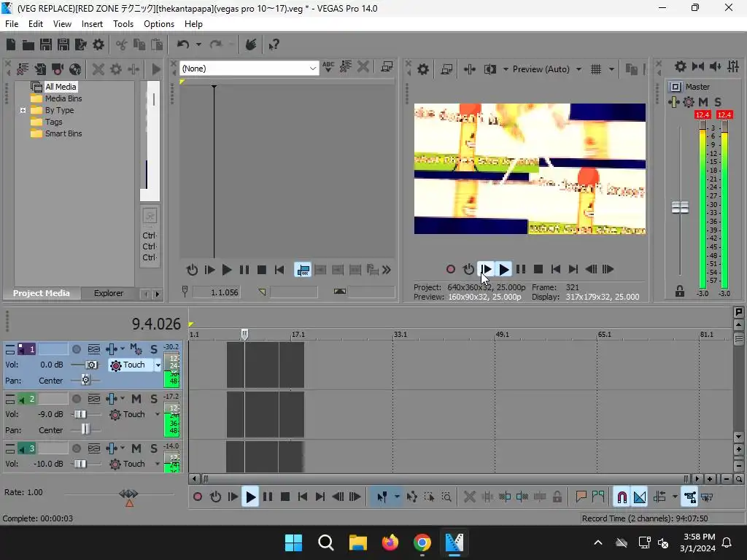The width and height of the screenshot is (747, 560).
Task: Select the Smart Bins folder
Action: (63, 134)
